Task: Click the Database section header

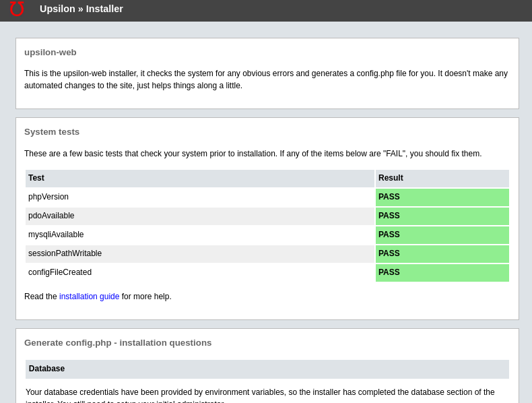Action: pyautogui.click(x=267, y=369)
